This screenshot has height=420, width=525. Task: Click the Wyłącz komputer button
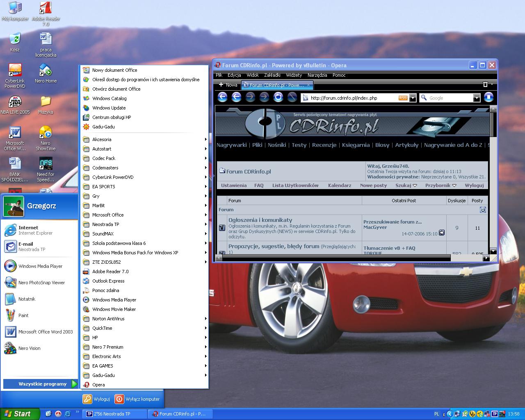pos(137,399)
